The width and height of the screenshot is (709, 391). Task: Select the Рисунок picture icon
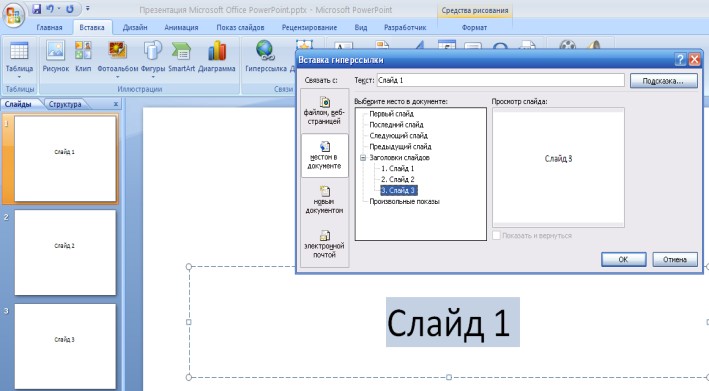pos(56,50)
